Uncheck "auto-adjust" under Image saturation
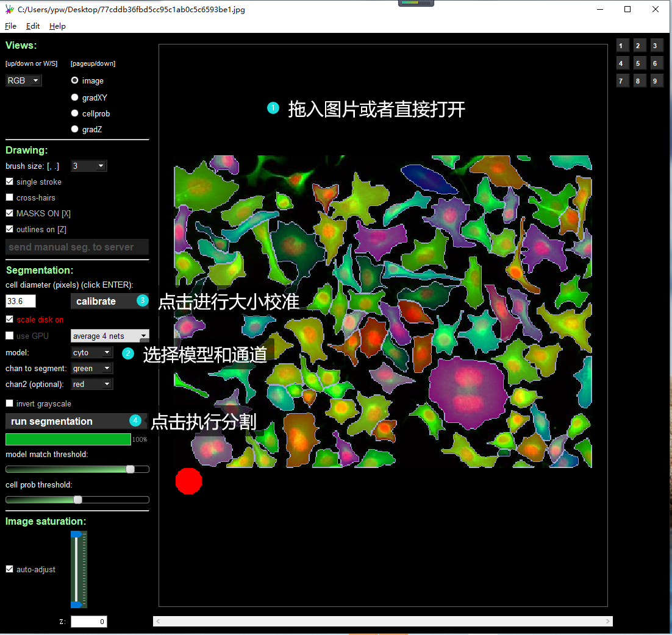 coord(9,569)
